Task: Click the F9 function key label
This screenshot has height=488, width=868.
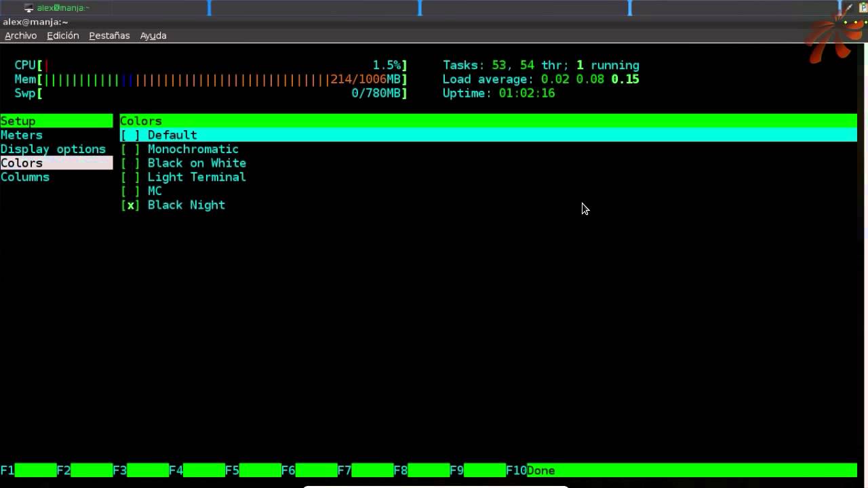Action: [x=456, y=470]
